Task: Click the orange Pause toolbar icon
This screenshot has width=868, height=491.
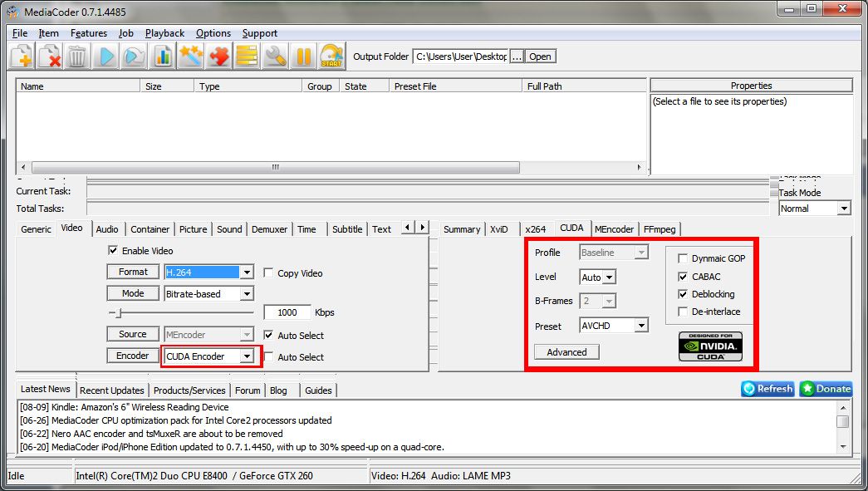Action: click(x=304, y=56)
